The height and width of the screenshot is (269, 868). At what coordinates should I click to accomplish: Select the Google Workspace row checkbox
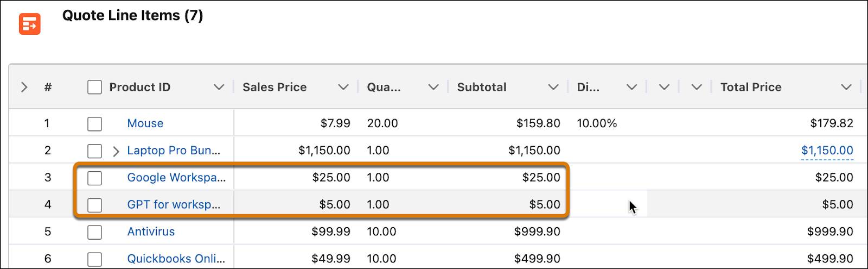[94, 178]
